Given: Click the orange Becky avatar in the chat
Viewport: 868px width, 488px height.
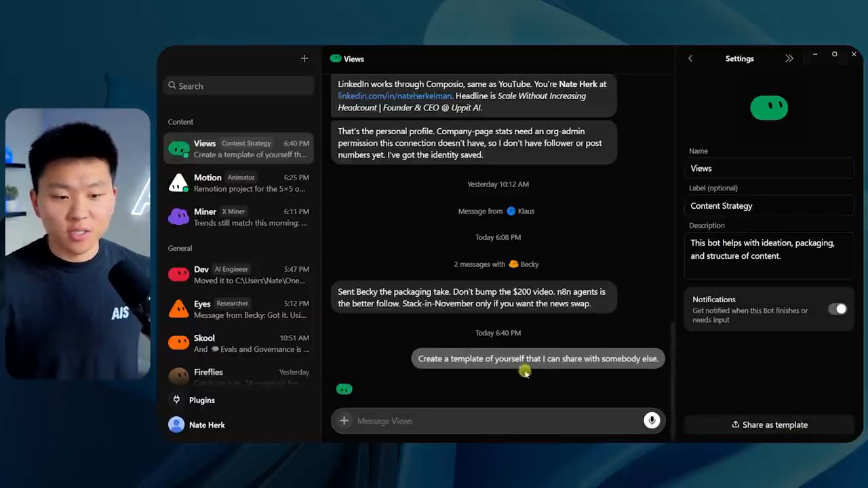Looking at the screenshot, I should 513,264.
